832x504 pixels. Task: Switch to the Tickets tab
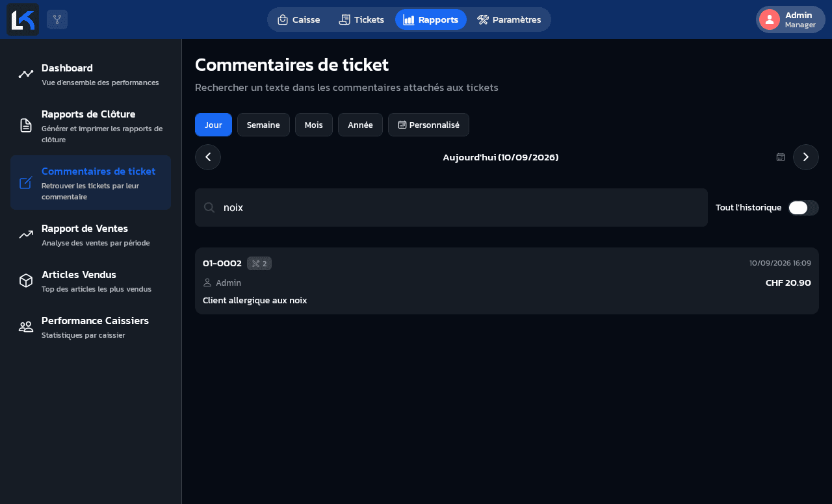[x=362, y=19]
